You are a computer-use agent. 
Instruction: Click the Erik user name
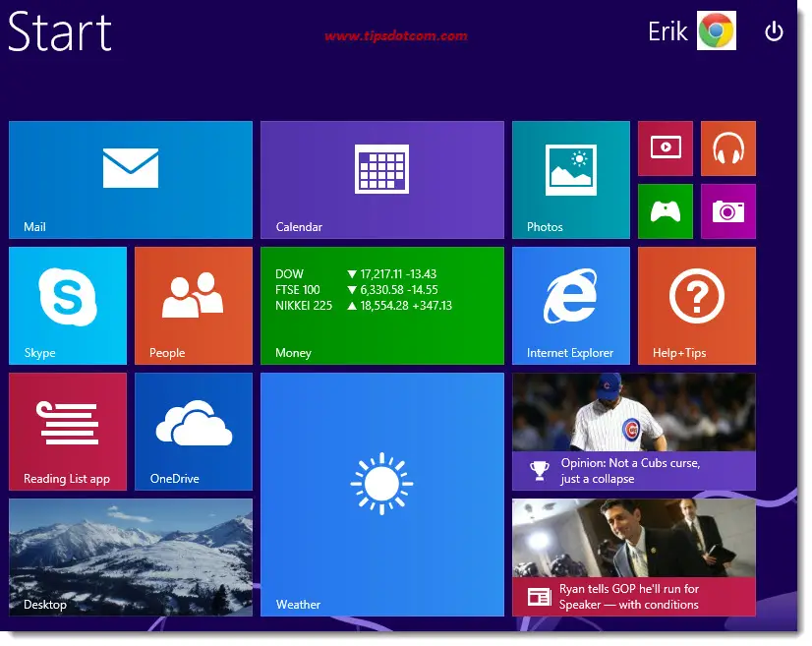click(667, 31)
